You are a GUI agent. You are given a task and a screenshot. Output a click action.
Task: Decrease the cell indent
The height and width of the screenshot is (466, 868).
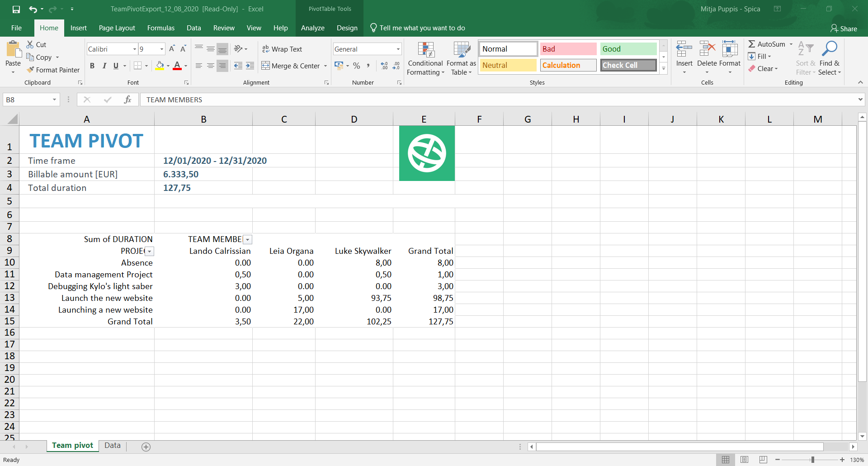pyautogui.click(x=238, y=66)
